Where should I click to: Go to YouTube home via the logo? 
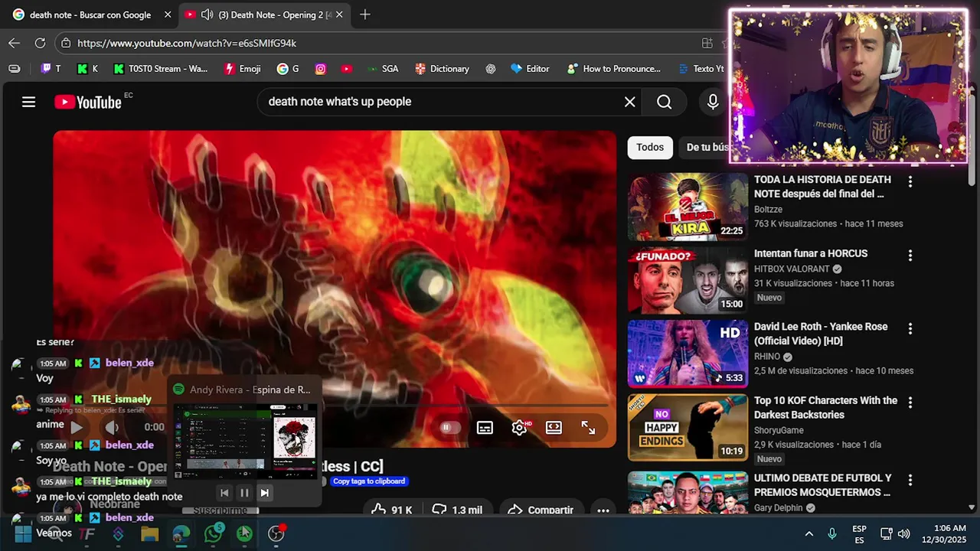point(88,102)
